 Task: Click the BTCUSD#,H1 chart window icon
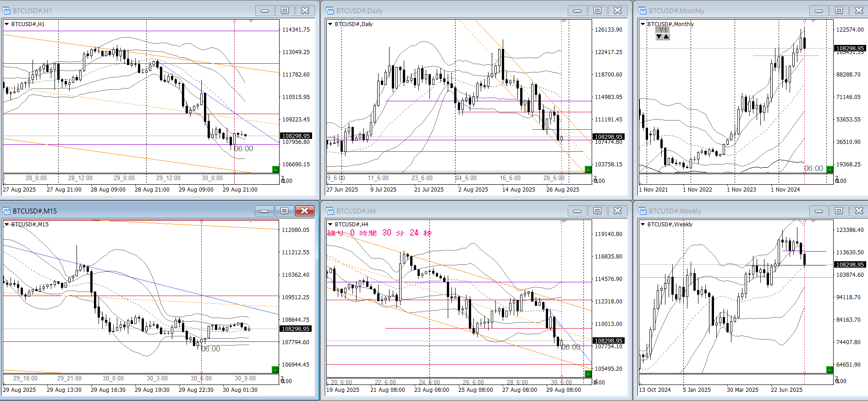7,11
